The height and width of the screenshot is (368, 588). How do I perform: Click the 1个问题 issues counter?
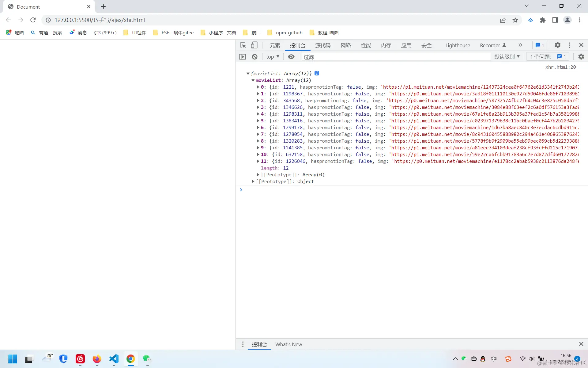coord(548,57)
